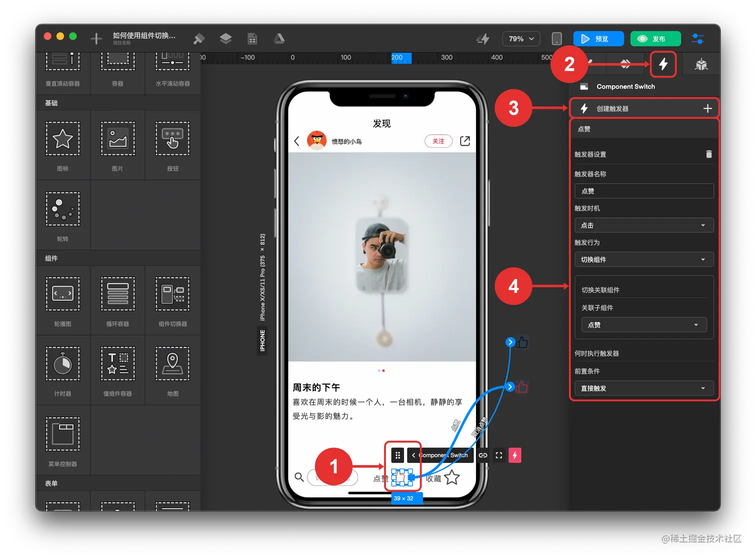This screenshot has height=558, width=756.
Task: Select the 垂直滚动容器 vertical scroll container
Action: 62,72
